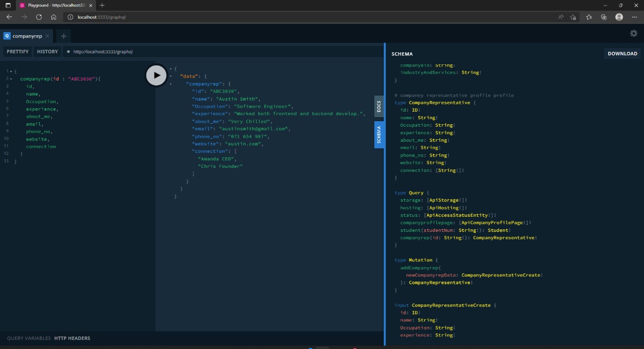The height and width of the screenshot is (349, 644).
Task: Click "ABC3030" argument in query editor
Action: [81, 79]
